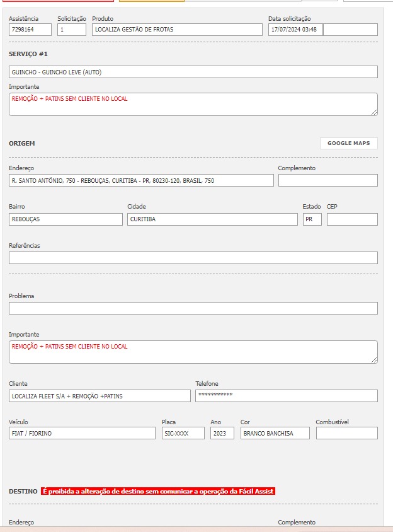Select the Solicitação field
Screen dimensions: 393x532
pyautogui.click(x=71, y=30)
